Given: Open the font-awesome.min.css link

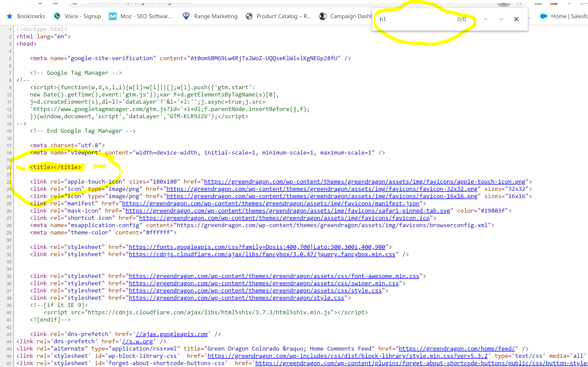Looking at the screenshot, I should click(274, 276).
